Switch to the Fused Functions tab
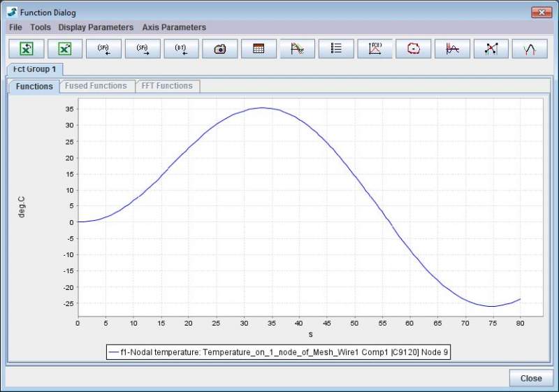The height and width of the screenshot is (392, 559). tap(96, 86)
